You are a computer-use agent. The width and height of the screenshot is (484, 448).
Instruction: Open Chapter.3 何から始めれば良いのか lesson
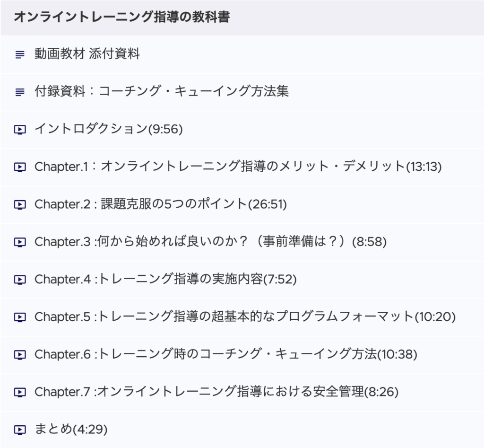242,242
